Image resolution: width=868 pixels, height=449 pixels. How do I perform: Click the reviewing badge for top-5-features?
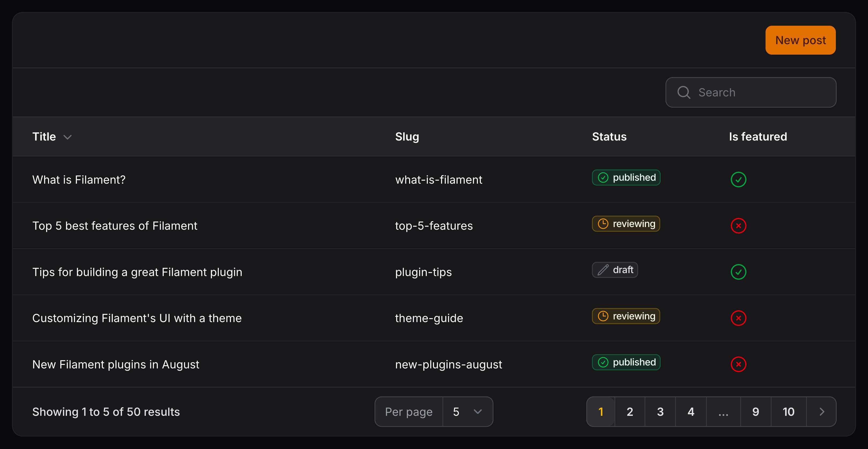626,224
